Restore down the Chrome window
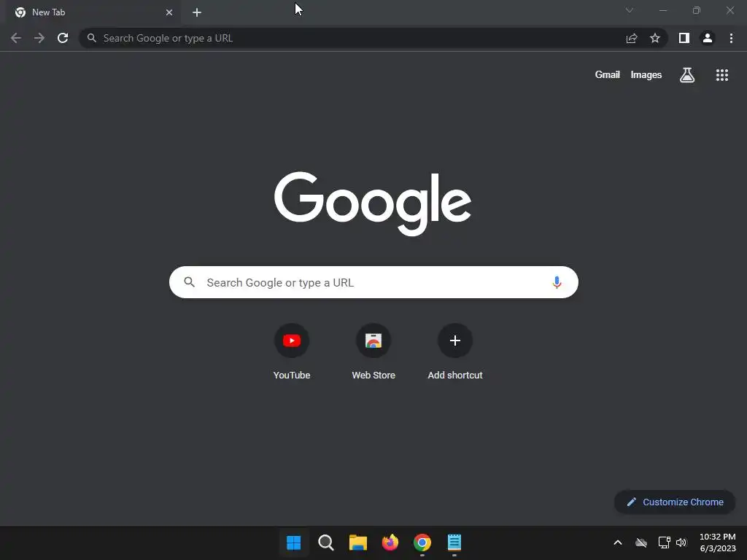 697,10
